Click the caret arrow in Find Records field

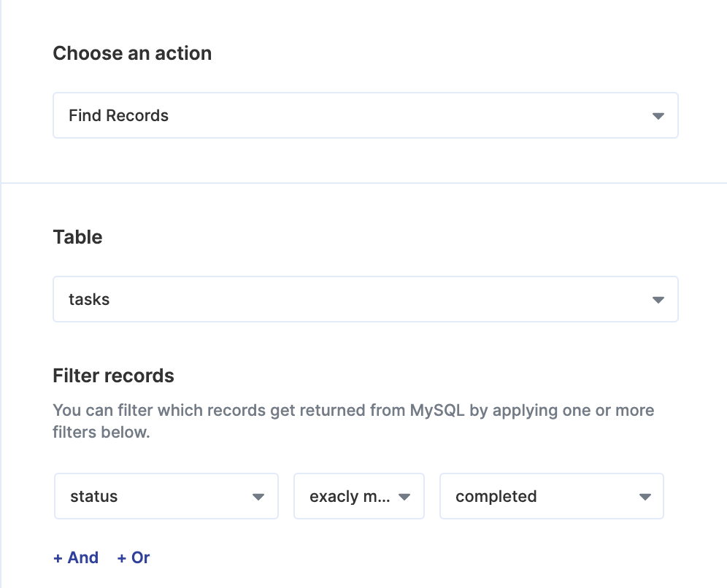point(658,116)
